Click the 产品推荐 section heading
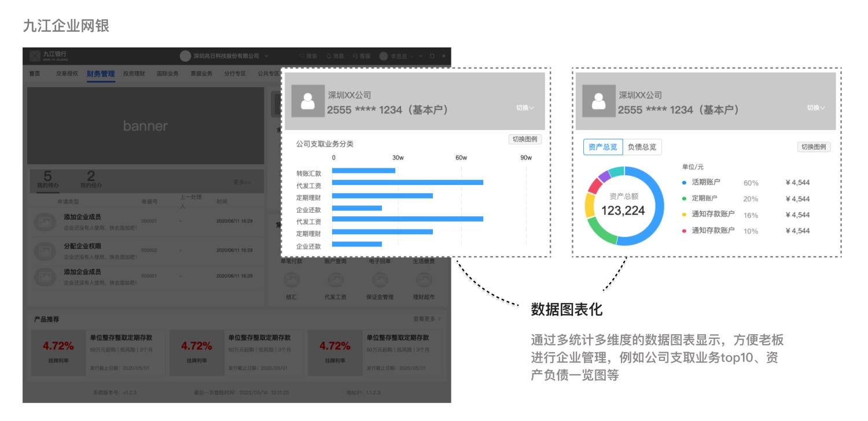 47,319
